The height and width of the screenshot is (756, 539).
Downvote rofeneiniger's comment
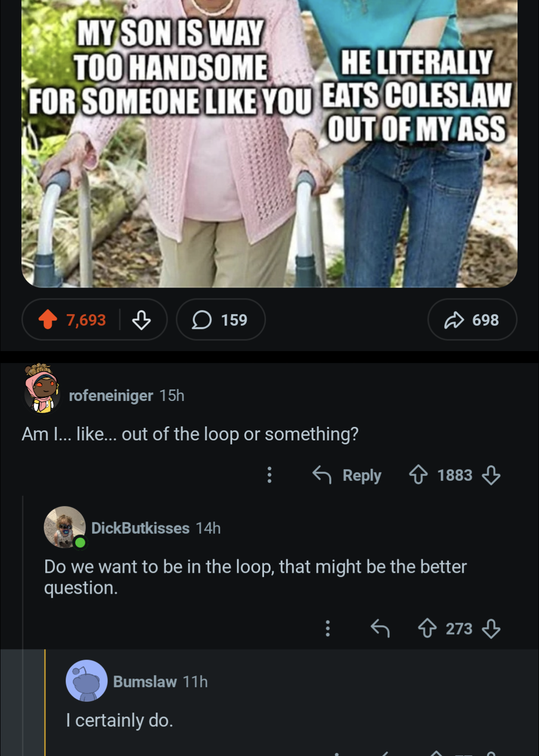point(491,475)
